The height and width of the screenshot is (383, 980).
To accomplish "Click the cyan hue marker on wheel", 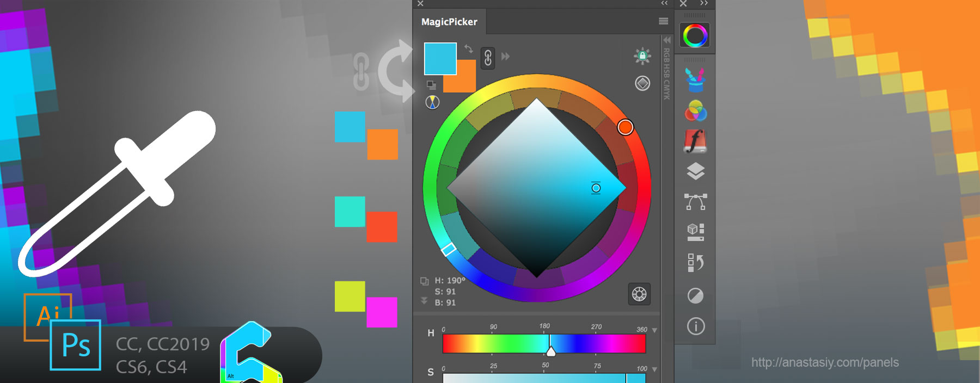I will pyautogui.click(x=448, y=249).
